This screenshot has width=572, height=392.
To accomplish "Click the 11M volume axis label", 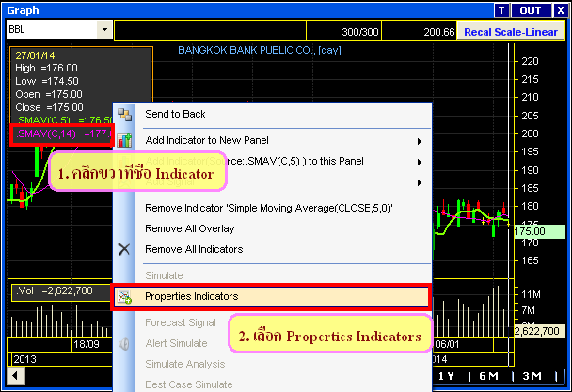I will pos(531,294).
